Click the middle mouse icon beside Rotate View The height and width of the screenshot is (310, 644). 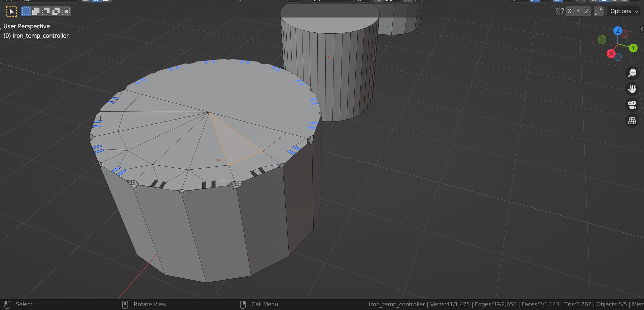[125, 304]
